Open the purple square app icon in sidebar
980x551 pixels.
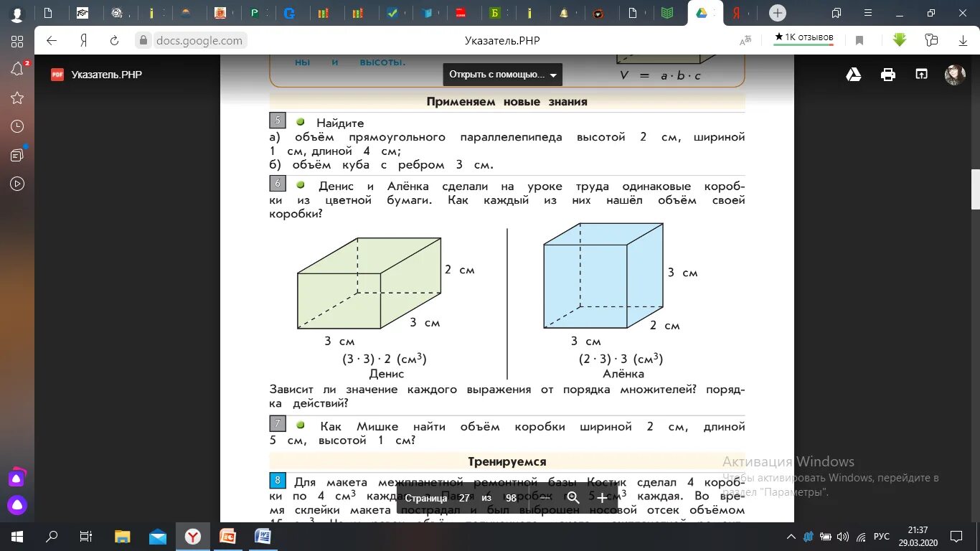pos(17,477)
